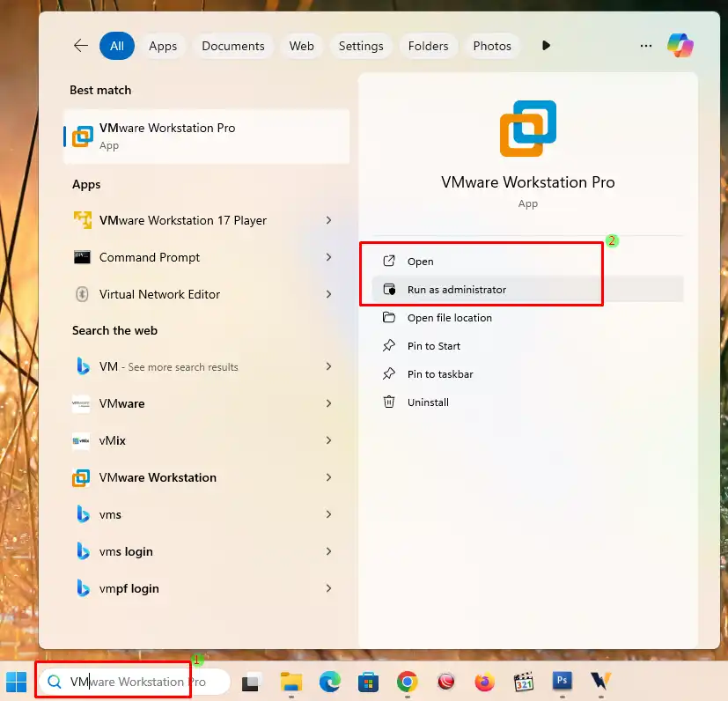The height and width of the screenshot is (701, 728).
Task: Open File Explorer from the taskbar
Action: [x=291, y=682]
